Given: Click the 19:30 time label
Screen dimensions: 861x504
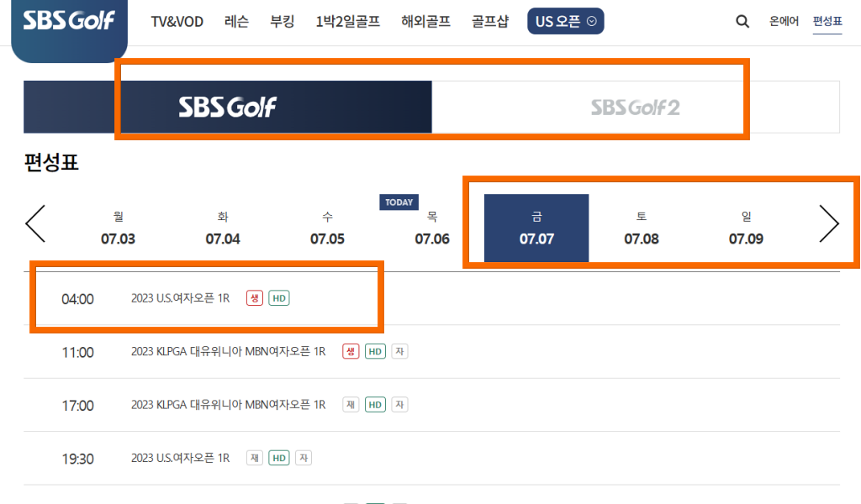Looking at the screenshot, I should coord(77,459).
